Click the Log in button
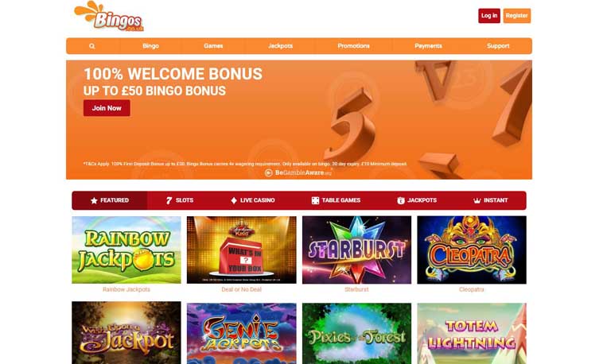607x364 pixels. (x=489, y=16)
